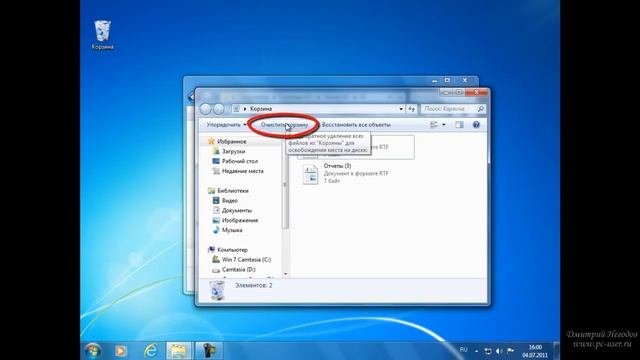Open Недавние места in the navigation pane
Viewport: 640px width, 360px height.
pyautogui.click(x=242, y=171)
